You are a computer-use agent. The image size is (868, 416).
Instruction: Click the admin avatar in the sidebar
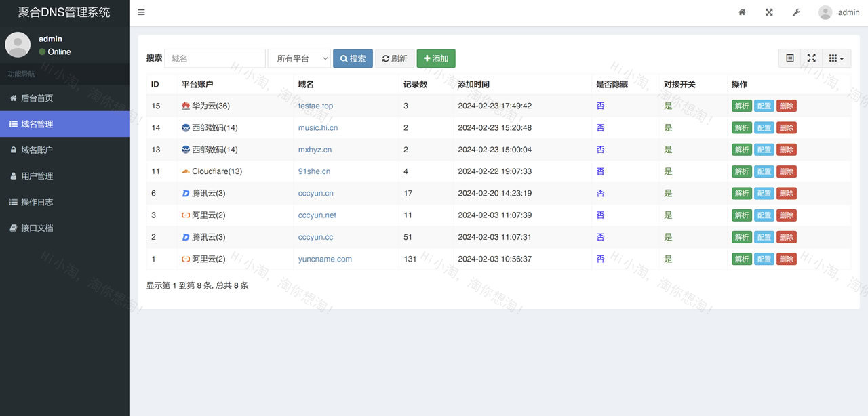click(18, 45)
